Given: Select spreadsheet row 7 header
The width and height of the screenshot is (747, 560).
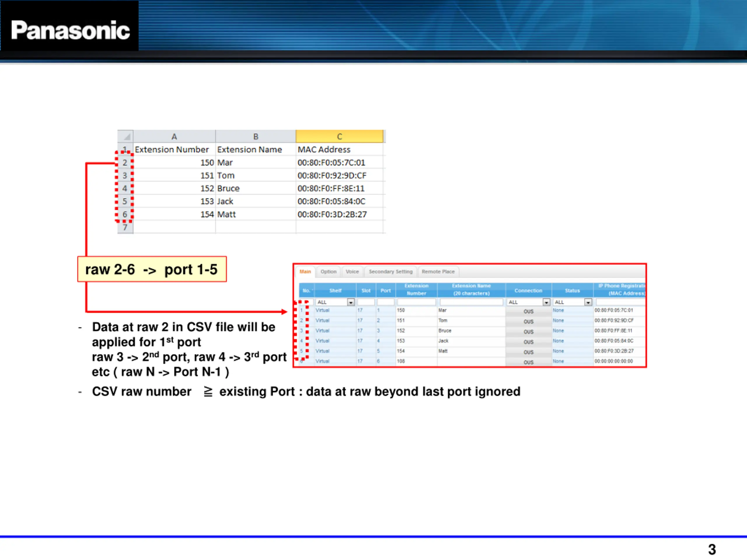Looking at the screenshot, I should coord(125,227).
